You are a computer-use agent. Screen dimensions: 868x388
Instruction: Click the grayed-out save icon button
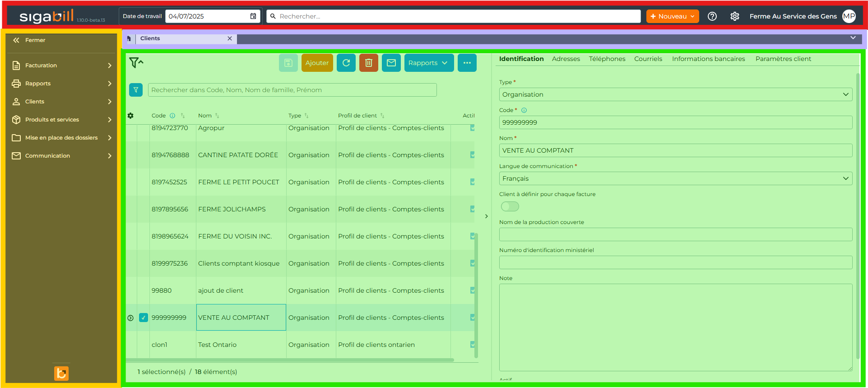(x=288, y=63)
